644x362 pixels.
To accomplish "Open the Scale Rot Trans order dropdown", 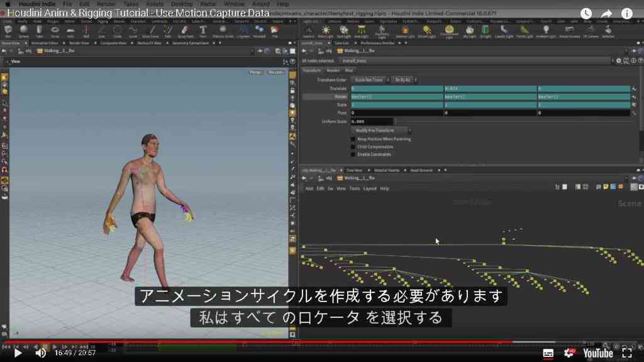I will 370,80.
